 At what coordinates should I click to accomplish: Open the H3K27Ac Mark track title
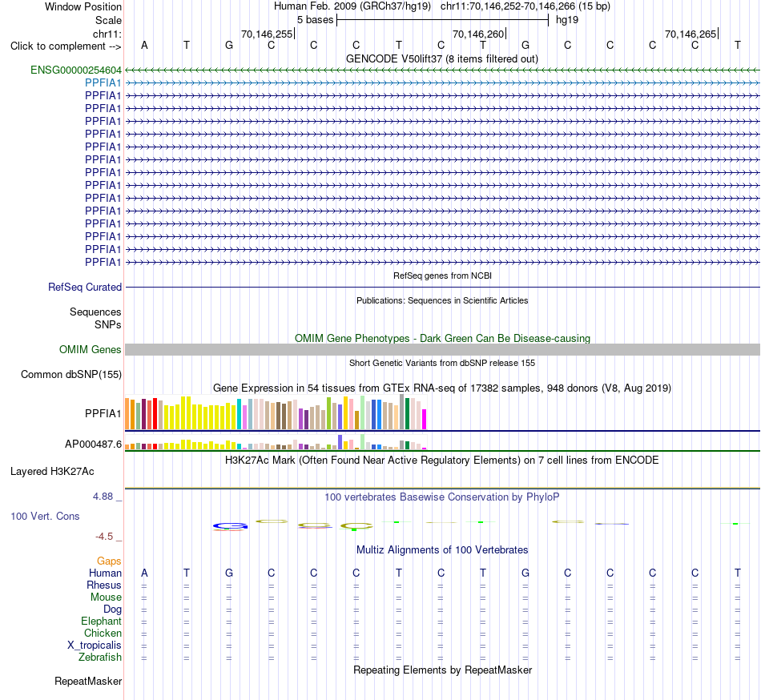tap(442, 460)
